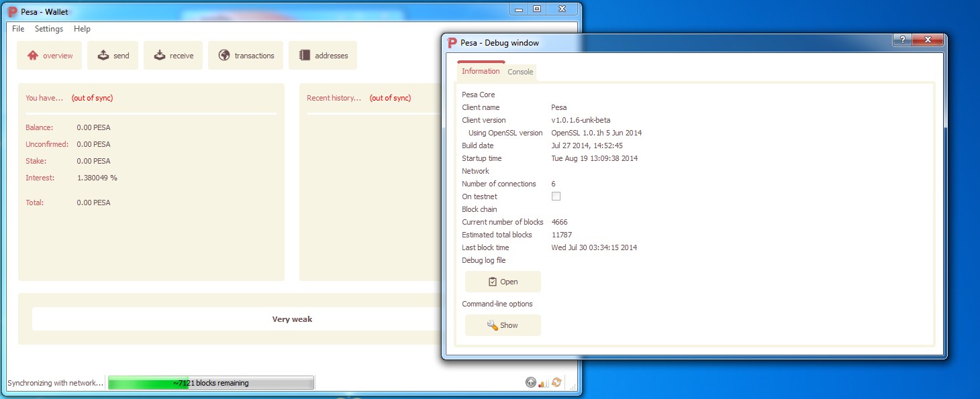Click the Interest value 1.380049 %
The image size is (980, 399).
[x=97, y=178]
